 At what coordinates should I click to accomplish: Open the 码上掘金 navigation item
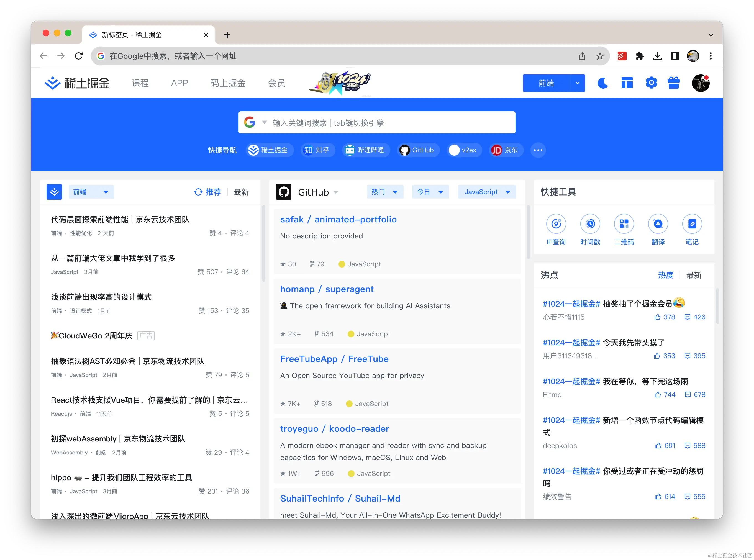click(228, 83)
